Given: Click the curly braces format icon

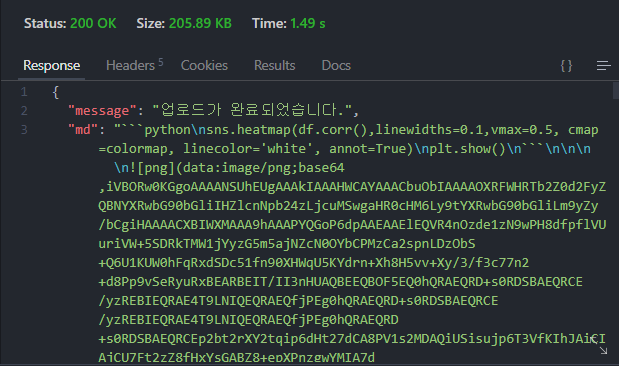Looking at the screenshot, I should point(566,66).
